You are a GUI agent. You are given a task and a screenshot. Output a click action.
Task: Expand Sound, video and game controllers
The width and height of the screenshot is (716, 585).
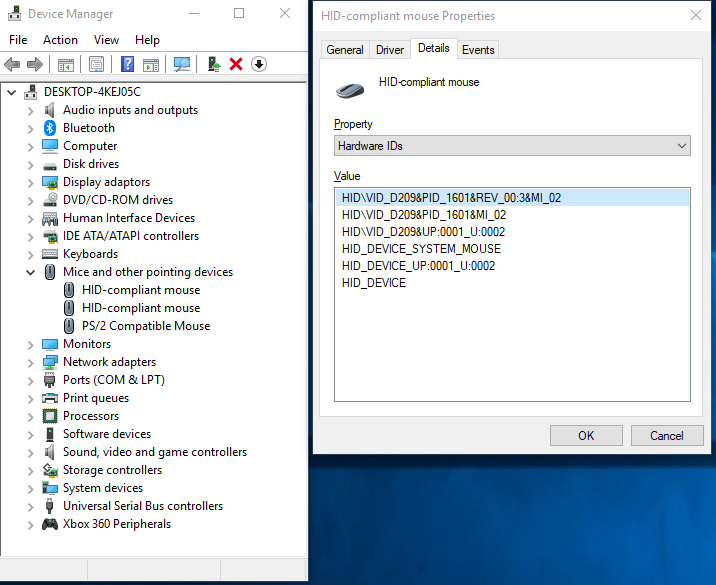(x=31, y=453)
